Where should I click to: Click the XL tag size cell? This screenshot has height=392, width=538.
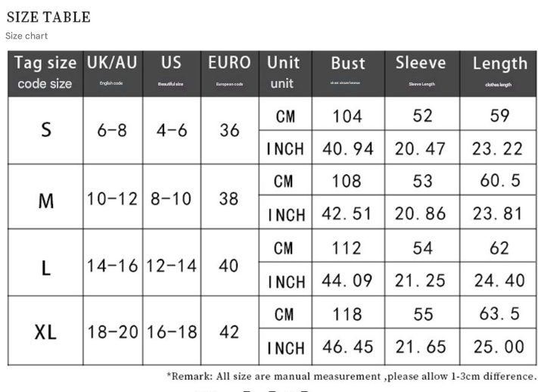(46, 331)
